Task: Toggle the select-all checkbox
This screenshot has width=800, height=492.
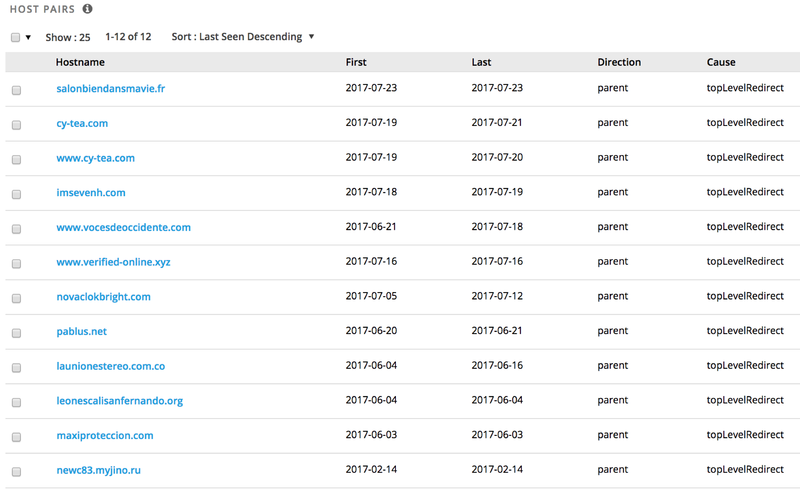Action: 16,37
